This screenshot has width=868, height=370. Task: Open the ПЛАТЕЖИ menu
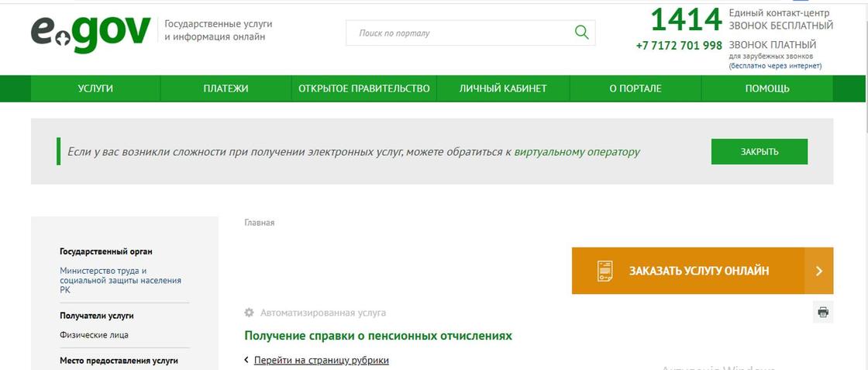[x=226, y=88]
